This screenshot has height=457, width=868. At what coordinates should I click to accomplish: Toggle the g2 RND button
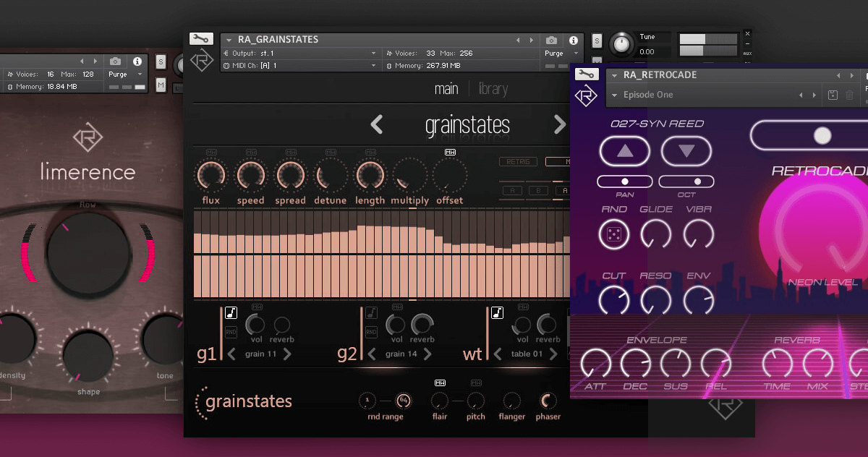pyautogui.click(x=371, y=332)
